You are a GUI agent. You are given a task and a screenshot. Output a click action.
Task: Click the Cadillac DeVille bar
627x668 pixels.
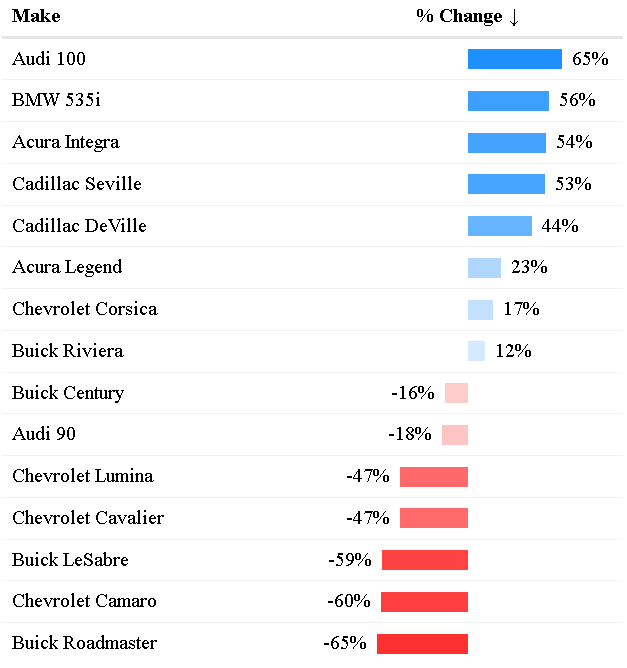click(x=499, y=226)
